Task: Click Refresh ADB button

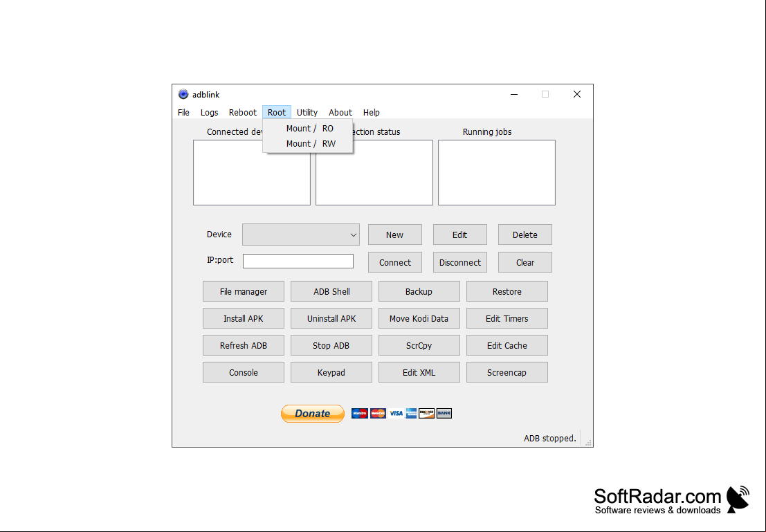Action: 244,345
